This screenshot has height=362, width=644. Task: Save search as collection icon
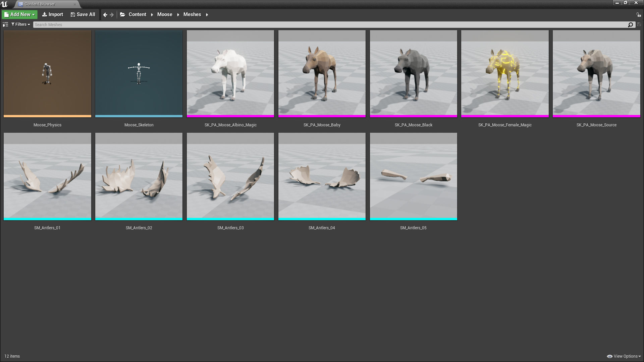(639, 24)
